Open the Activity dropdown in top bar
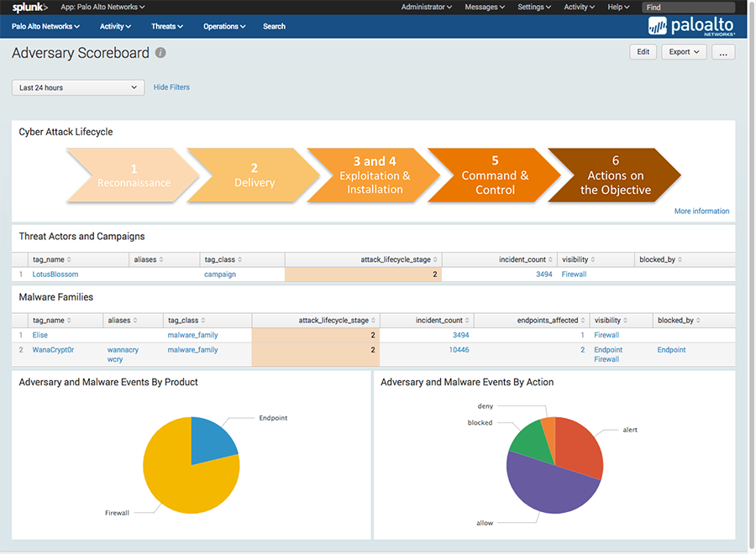The width and height of the screenshot is (756, 554). (x=579, y=8)
